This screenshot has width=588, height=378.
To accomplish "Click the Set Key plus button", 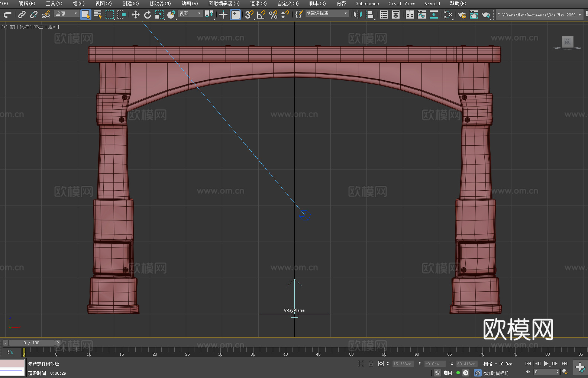I will [x=580, y=368].
